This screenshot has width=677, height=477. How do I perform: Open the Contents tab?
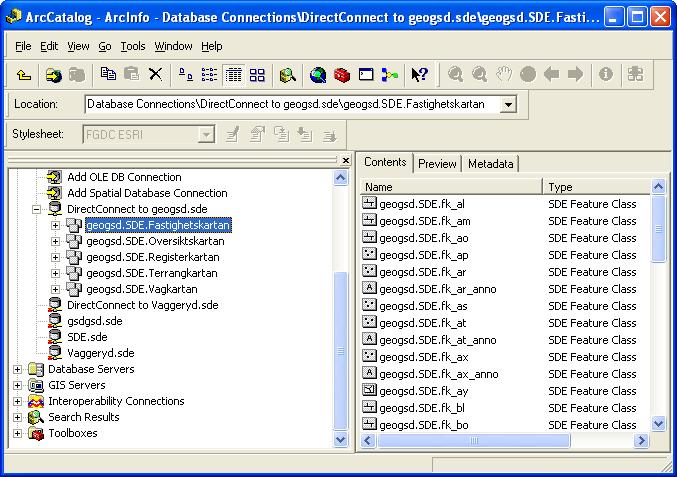[385, 162]
